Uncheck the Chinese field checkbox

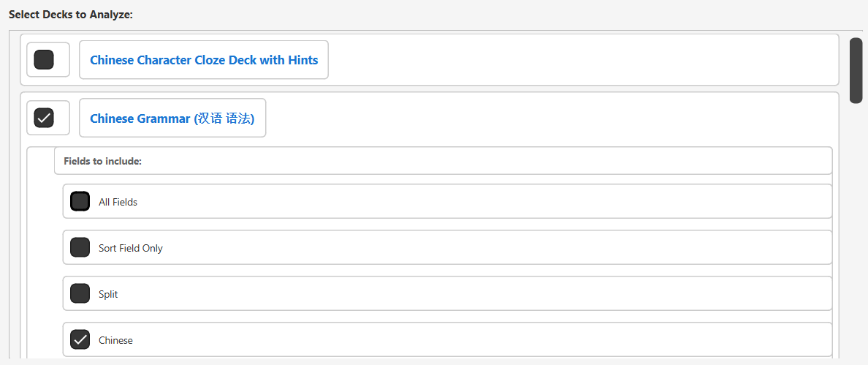pos(80,339)
